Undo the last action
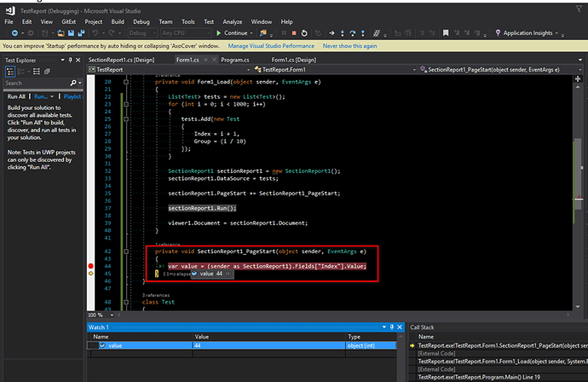This screenshot has width=588, height=382. pos(95,33)
